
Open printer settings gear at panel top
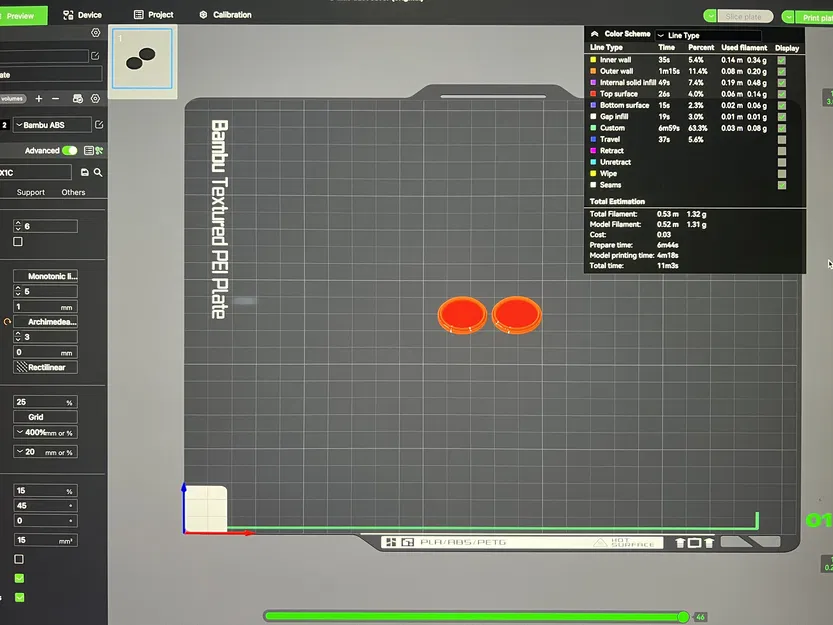pos(96,32)
